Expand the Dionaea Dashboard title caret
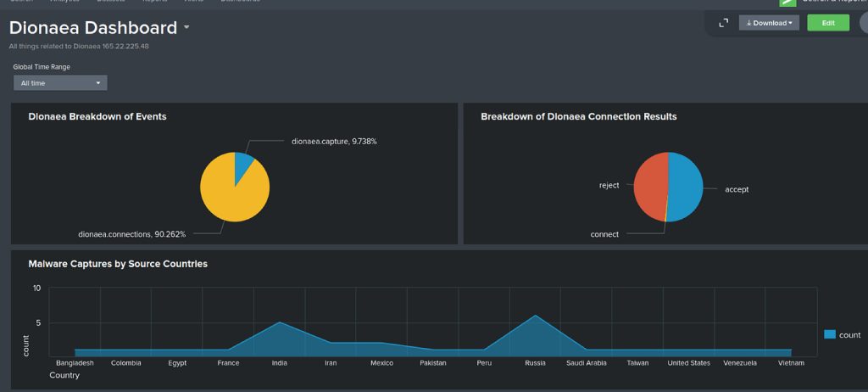The height and width of the screenshot is (392, 868). point(186,28)
